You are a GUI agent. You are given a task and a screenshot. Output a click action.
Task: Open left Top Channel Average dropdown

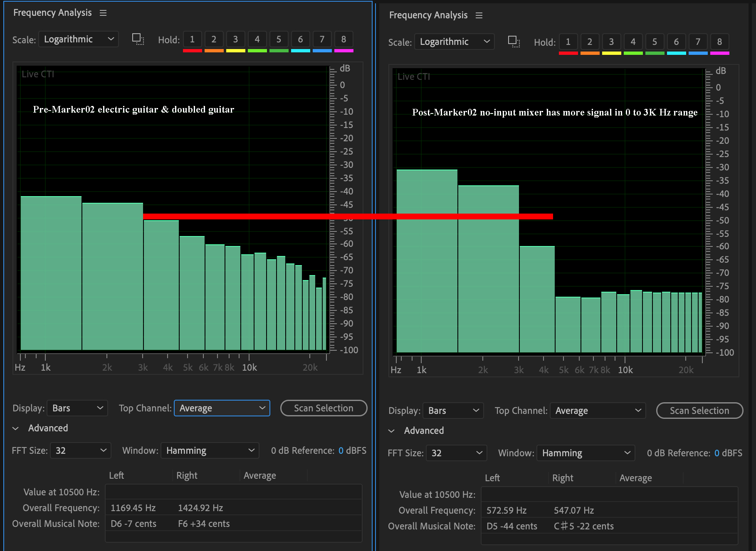click(222, 408)
